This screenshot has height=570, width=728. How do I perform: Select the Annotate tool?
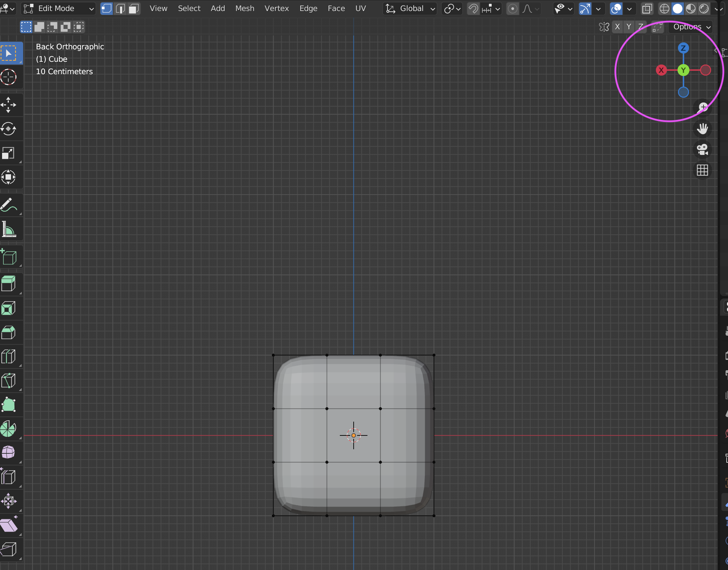click(x=9, y=205)
